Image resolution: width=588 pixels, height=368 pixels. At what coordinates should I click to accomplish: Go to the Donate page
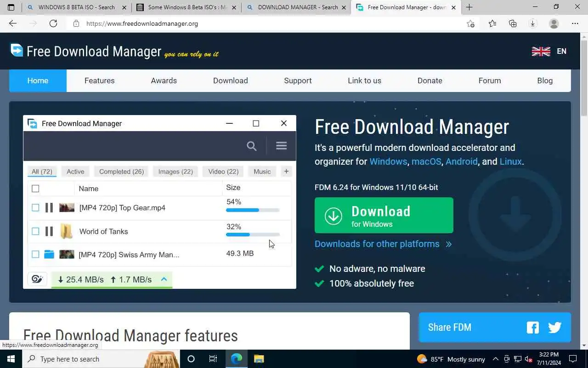tap(430, 80)
